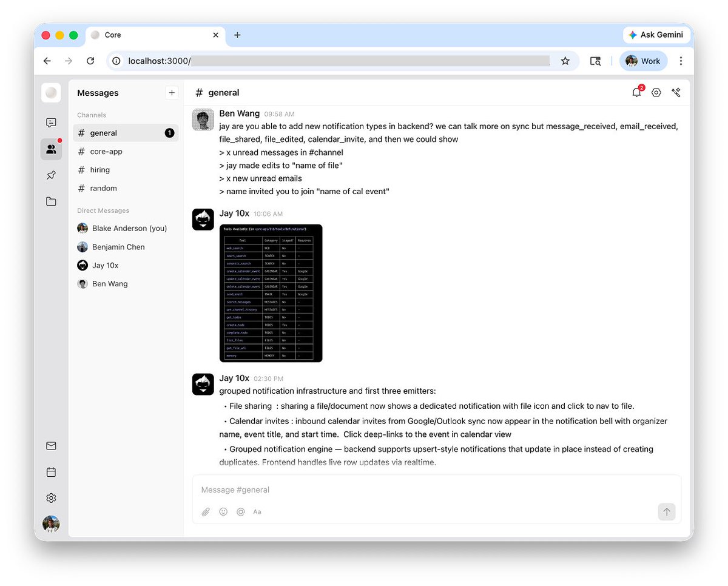Select the general channel
This screenshot has width=728, height=586.
[x=126, y=133]
